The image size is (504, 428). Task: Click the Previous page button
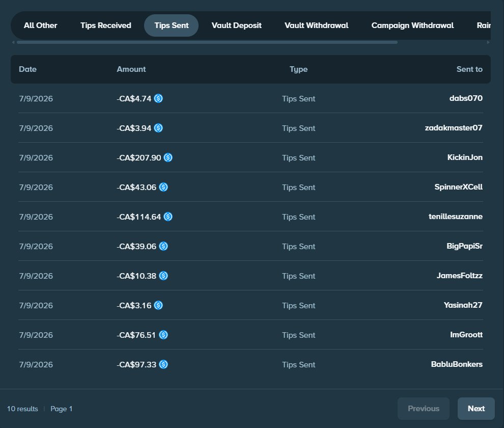(x=424, y=408)
